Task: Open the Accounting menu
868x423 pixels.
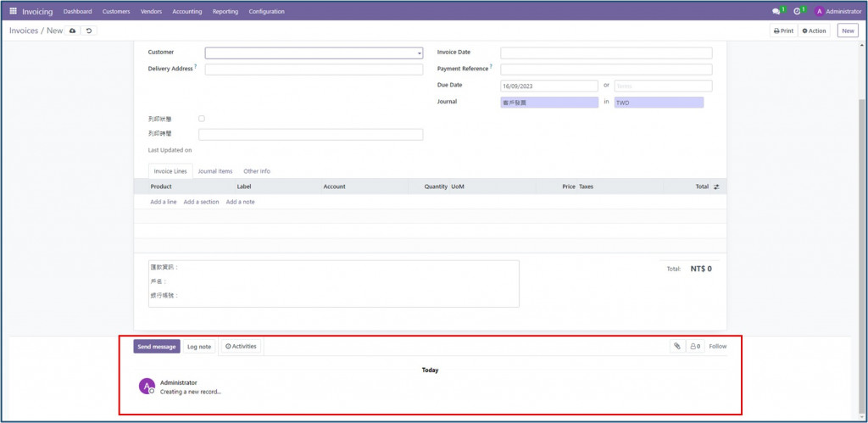Action: 187,11
